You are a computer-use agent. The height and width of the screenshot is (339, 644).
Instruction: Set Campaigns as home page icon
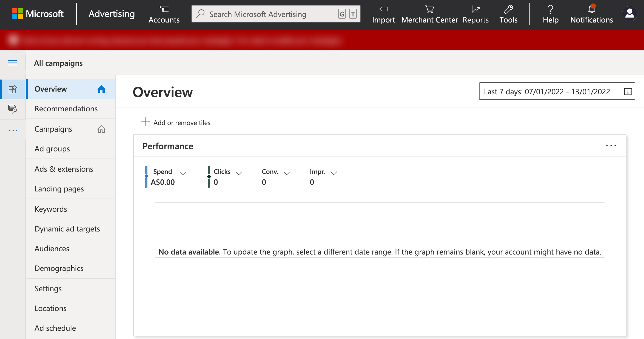click(101, 129)
